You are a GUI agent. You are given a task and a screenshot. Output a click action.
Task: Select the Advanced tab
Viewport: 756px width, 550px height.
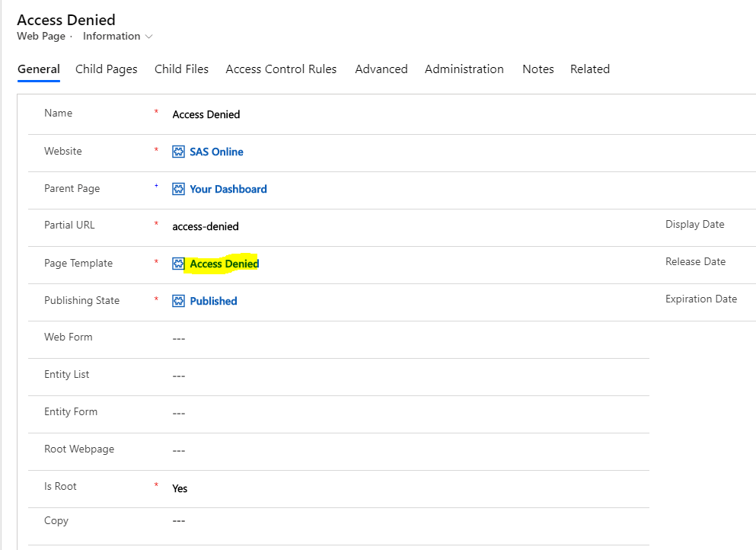381,69
